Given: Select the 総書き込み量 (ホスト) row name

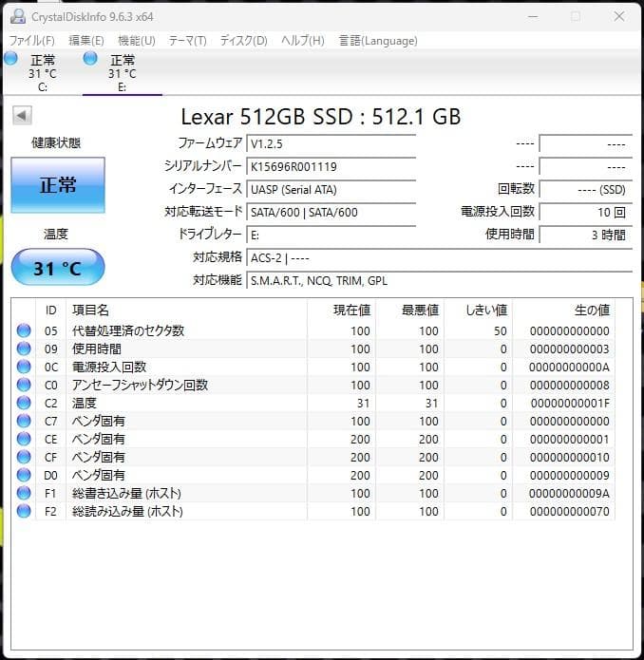Looking at the screenshot, I should click(x=126, y=493).
